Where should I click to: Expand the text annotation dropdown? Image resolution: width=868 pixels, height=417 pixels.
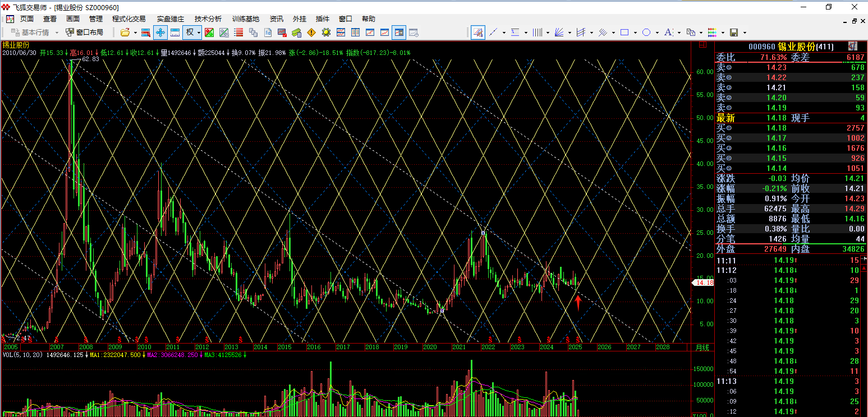click(x=679, y=33)
